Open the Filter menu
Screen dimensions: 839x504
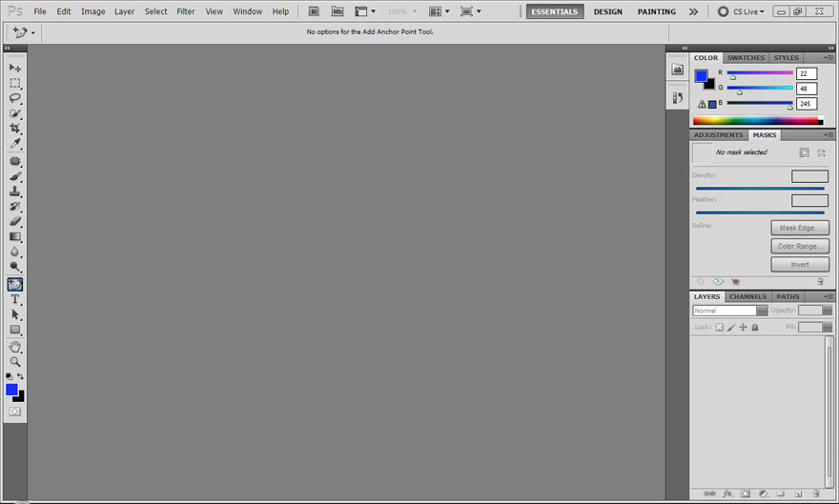coord(186,11)
